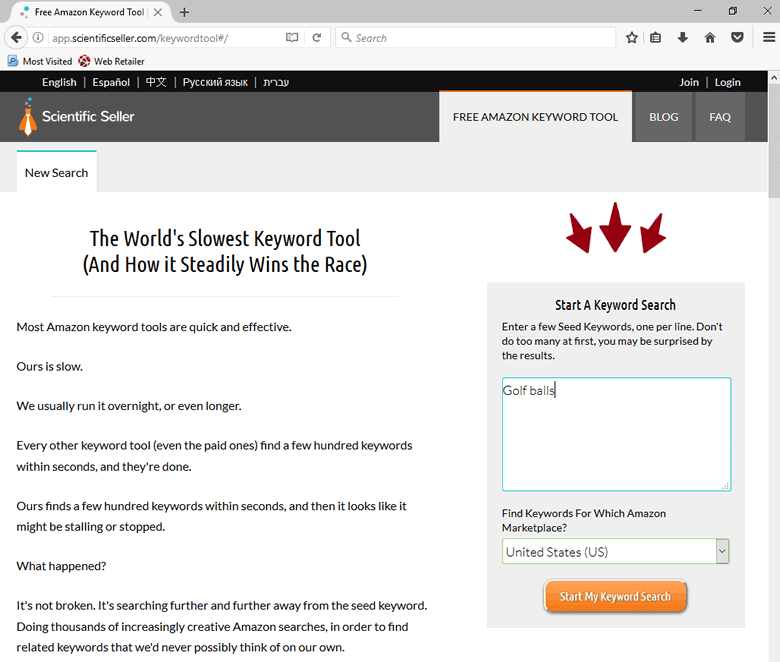Screen dimensions: 780x662
Task: Open Most Visited bookmarks folder
Action: click(40, 61)
